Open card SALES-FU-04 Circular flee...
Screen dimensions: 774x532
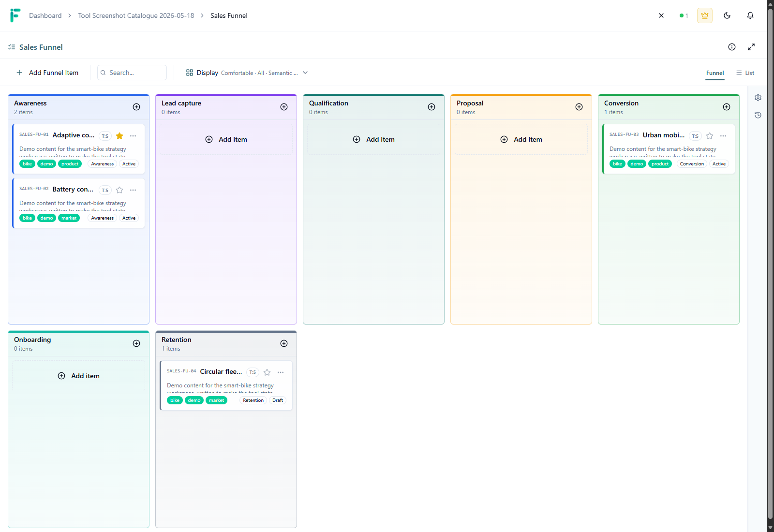(x=226, y=385)
